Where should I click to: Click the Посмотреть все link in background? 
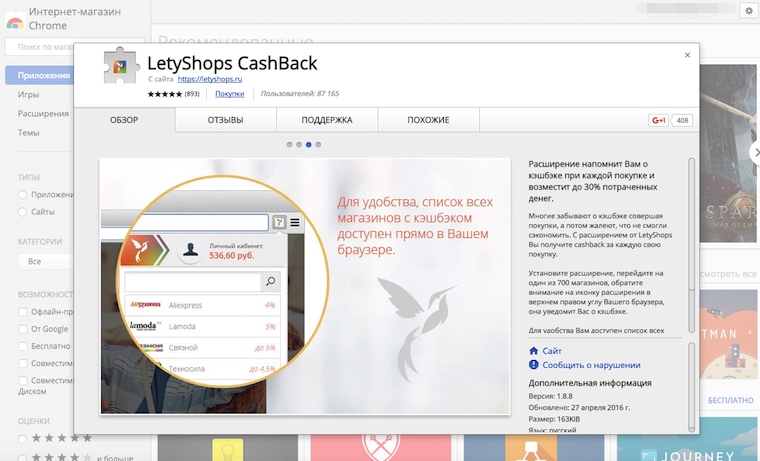pos(728,274)
